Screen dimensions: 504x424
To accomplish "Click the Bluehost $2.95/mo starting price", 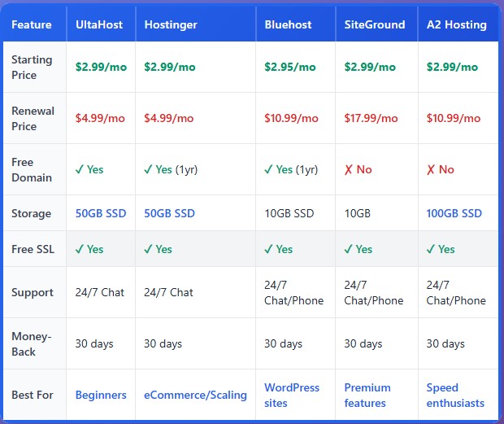I will tap(289, 67).
